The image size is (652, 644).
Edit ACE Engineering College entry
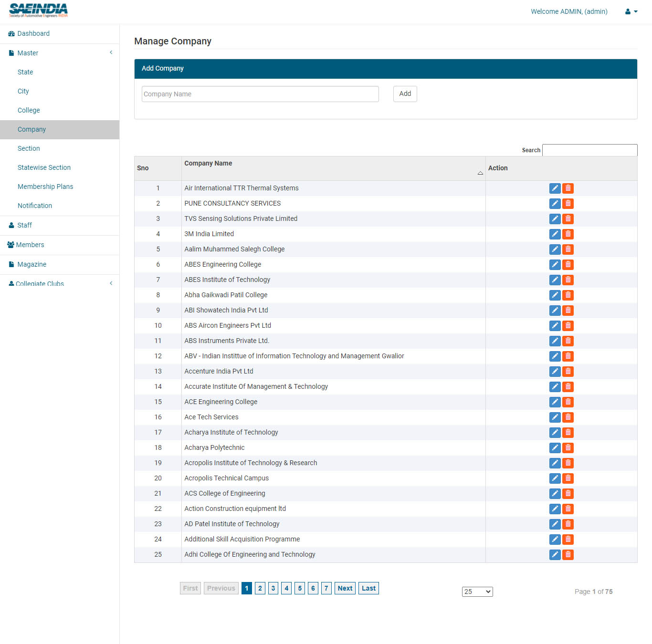pyautogui.click(x=555, y=402)
